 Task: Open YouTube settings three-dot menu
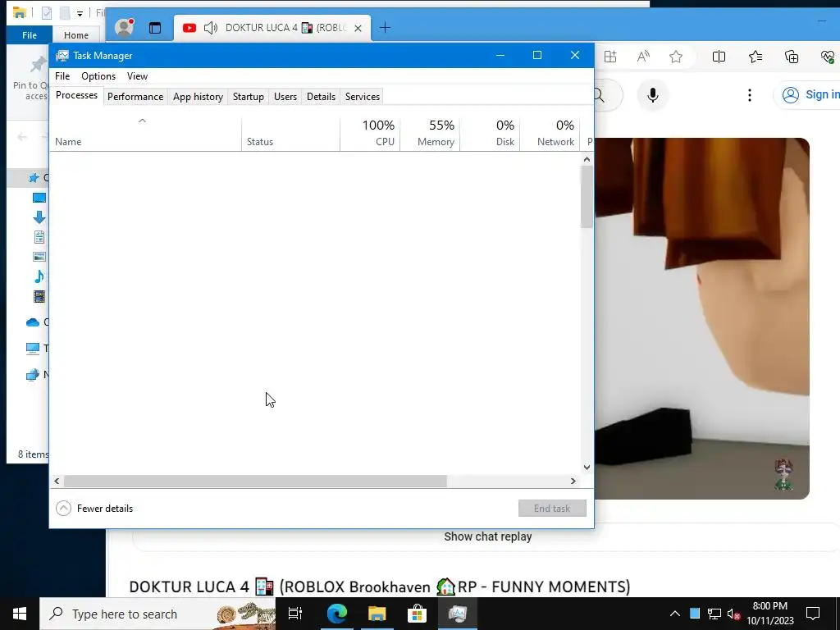pos(750,95)
